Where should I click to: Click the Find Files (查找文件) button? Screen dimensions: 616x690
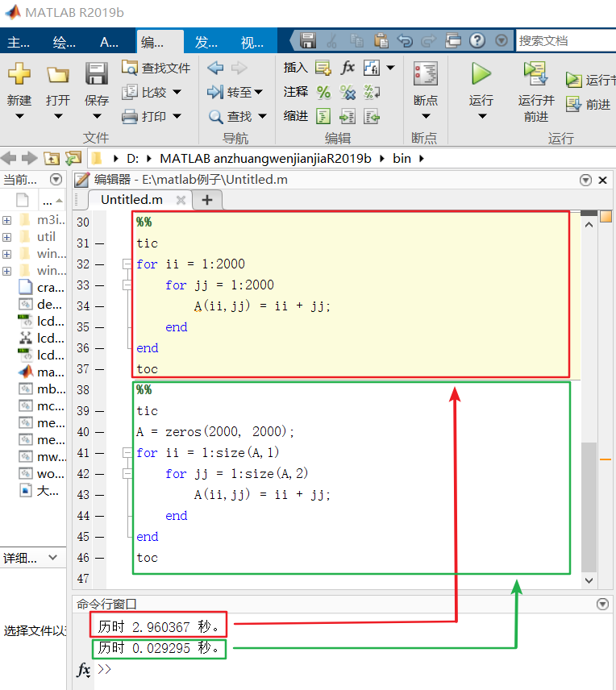tap(156, 68)
